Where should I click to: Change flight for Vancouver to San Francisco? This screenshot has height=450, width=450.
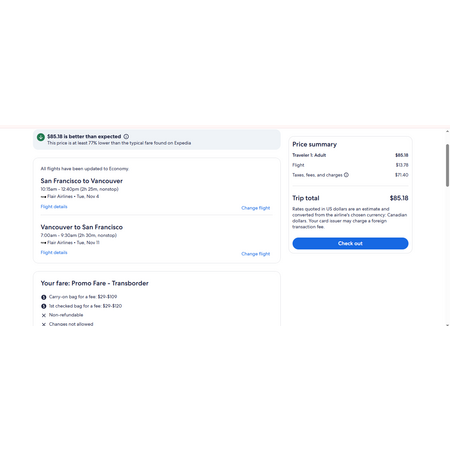coord(256,254)
